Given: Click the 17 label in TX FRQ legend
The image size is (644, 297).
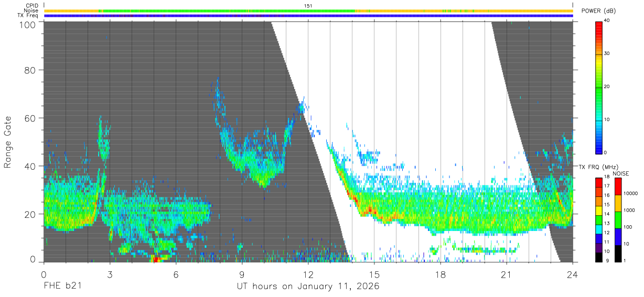Looking at the screenshot, I should click(x=607, y=186).
